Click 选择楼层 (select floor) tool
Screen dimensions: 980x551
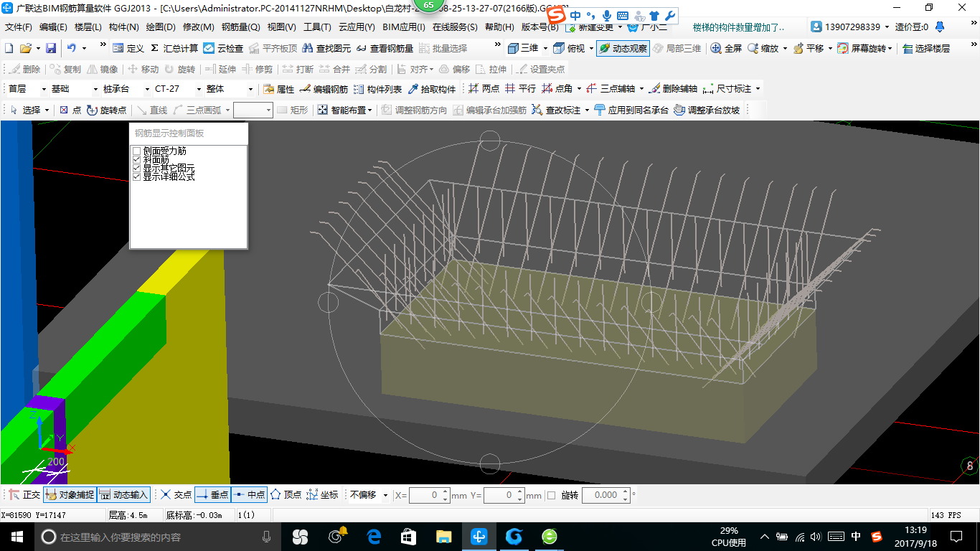click(x=926, y=48)
